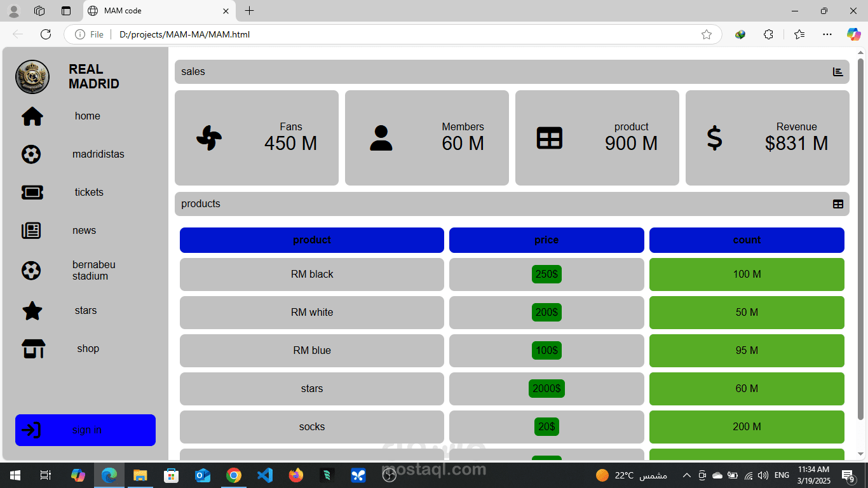Click the table icon on product card
Image resolution: width=868 pixels, height=488 pixels.
(550, 138)
